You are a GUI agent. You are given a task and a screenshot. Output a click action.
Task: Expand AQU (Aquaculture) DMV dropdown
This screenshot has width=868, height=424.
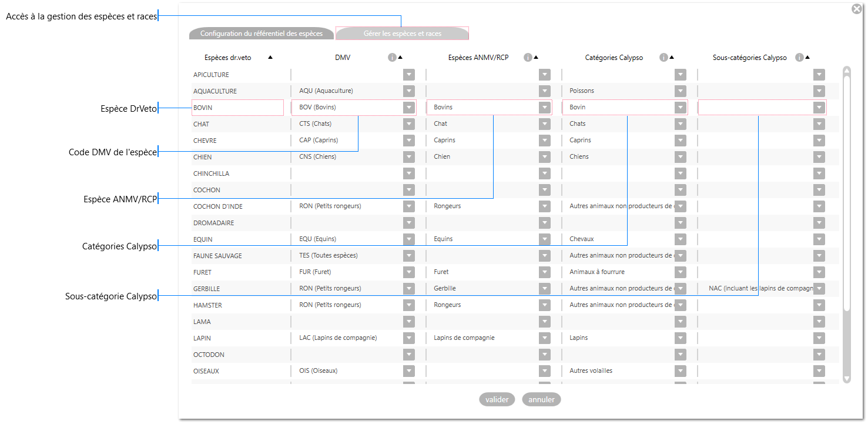pyautogui.click(x=409, y=91)
